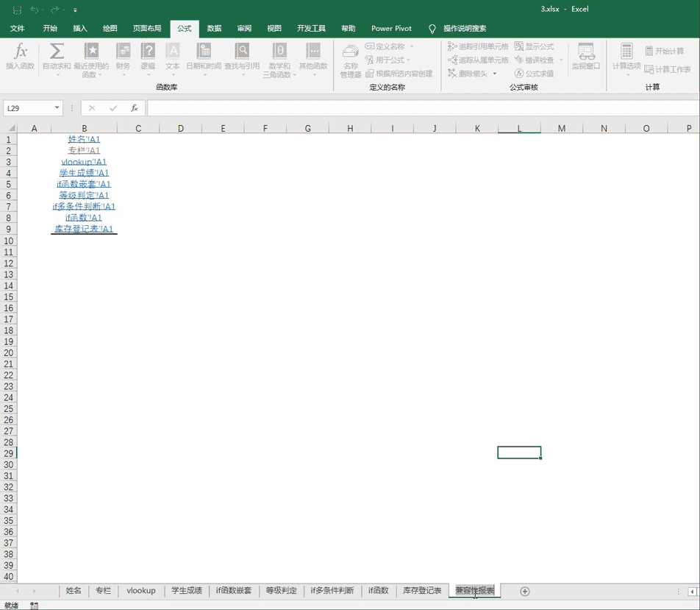Open Customize Quick Access Toolbar dropdown
Image resolution: width=700 pixels, height=610 pixels.
tap(75, 10)
